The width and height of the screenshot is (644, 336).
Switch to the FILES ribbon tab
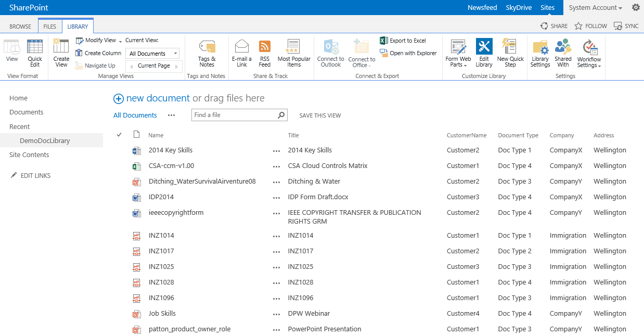[x=50, y=27]
